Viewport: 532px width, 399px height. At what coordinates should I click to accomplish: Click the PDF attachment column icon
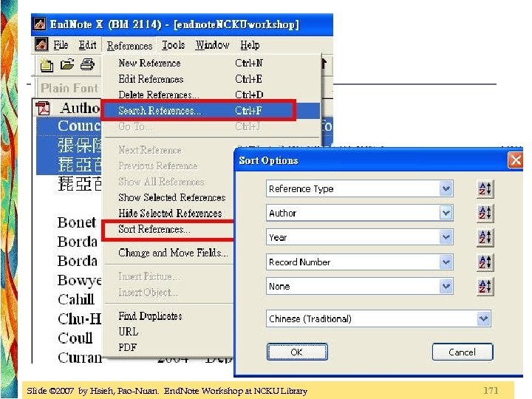[x=43, y=108]
